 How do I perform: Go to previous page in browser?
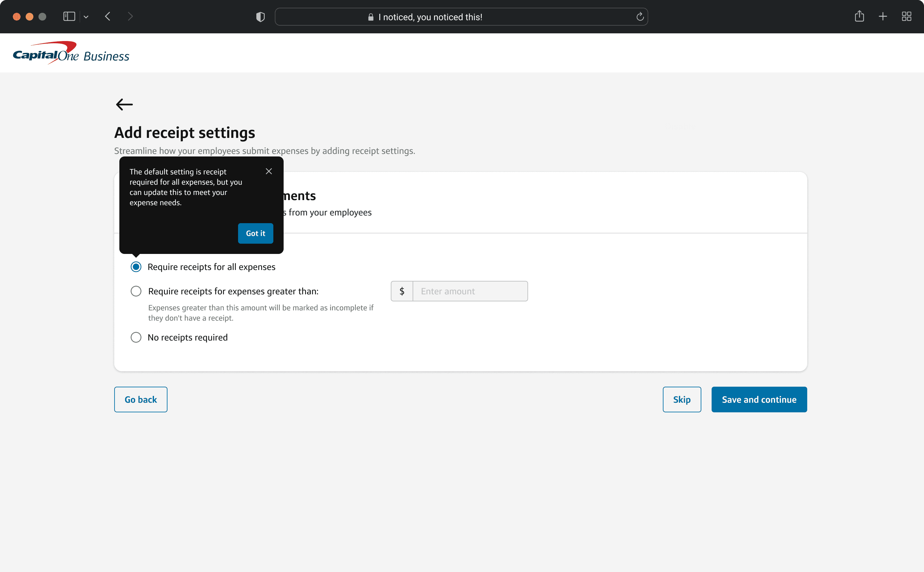108,17
